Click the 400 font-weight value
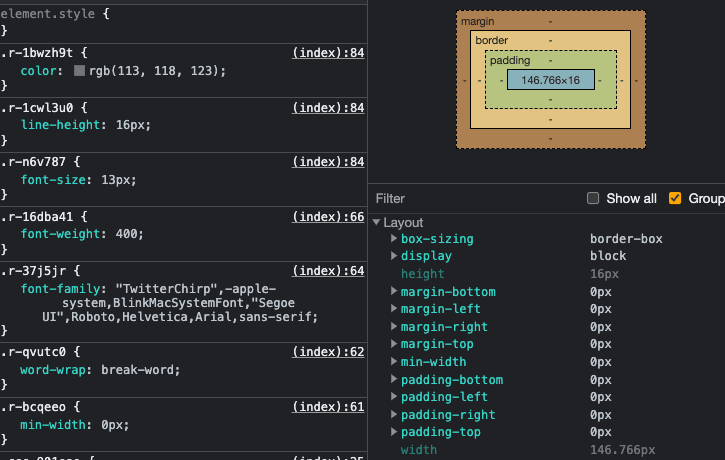This screenshot has height=460, width=725. 126,234
